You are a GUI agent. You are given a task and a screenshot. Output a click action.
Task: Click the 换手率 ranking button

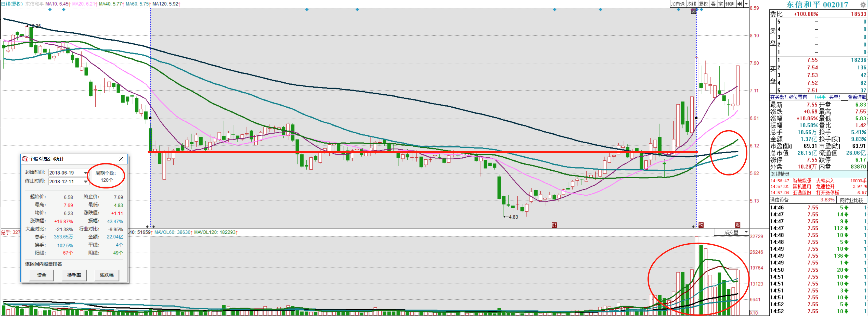[74, 275]
